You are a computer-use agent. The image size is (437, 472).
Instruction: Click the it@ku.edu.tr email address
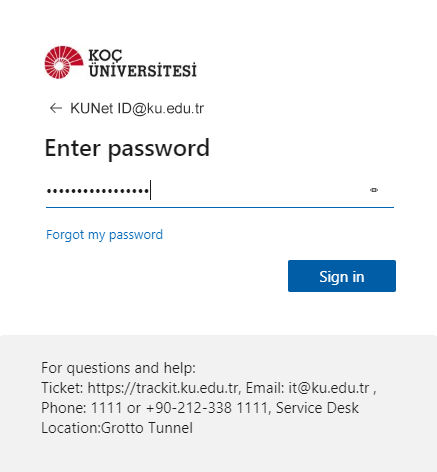coord(329,388)
